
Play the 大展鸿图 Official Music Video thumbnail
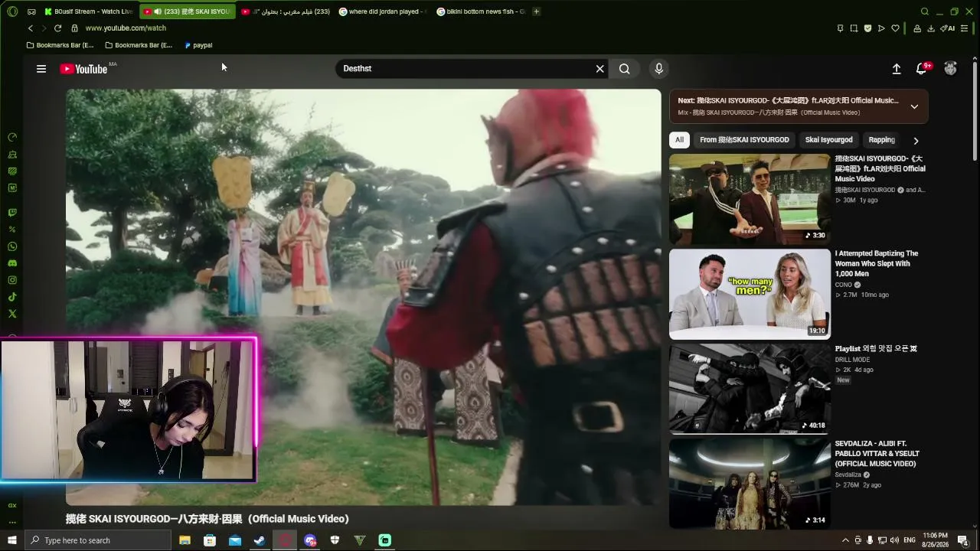[750, 199]
